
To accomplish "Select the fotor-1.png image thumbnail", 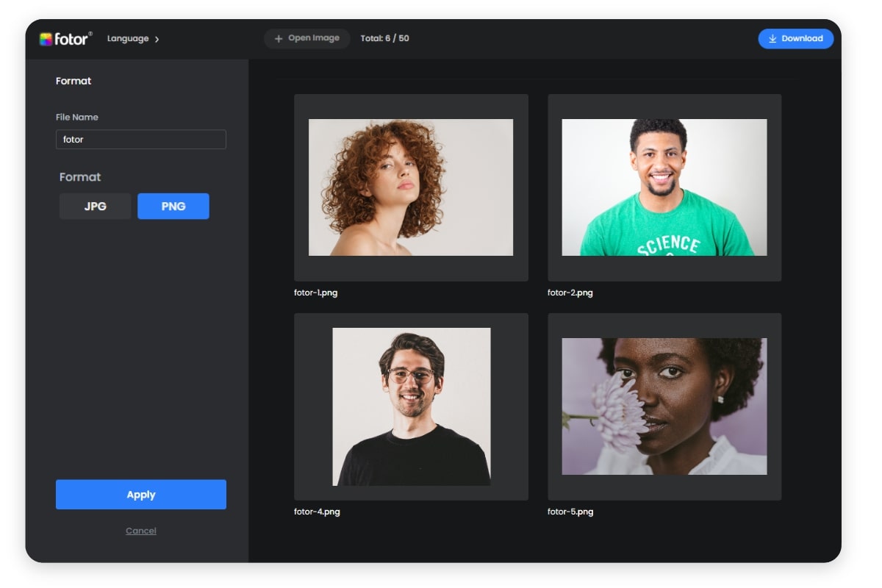I will coord(411,187).
